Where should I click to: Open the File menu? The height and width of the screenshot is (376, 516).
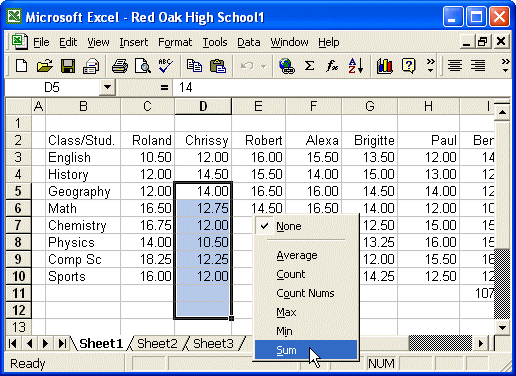pyautogui.click(x=41, y=42)
